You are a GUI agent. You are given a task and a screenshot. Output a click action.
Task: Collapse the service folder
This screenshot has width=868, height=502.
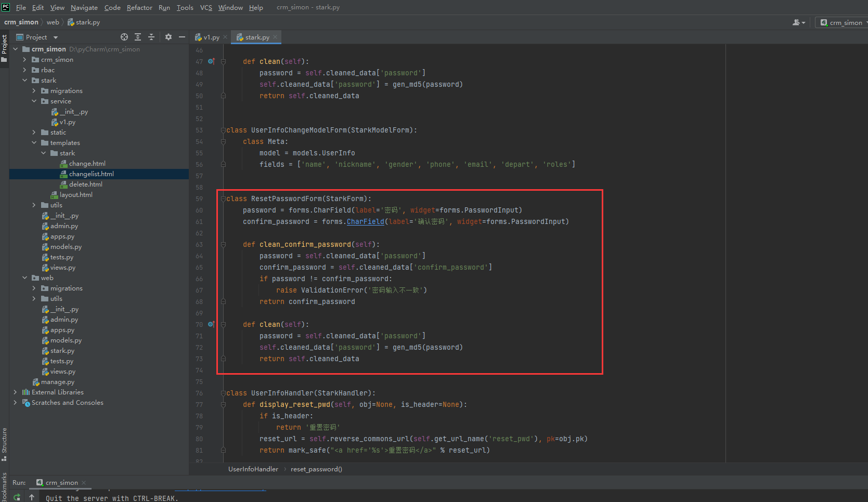(34, 101)
